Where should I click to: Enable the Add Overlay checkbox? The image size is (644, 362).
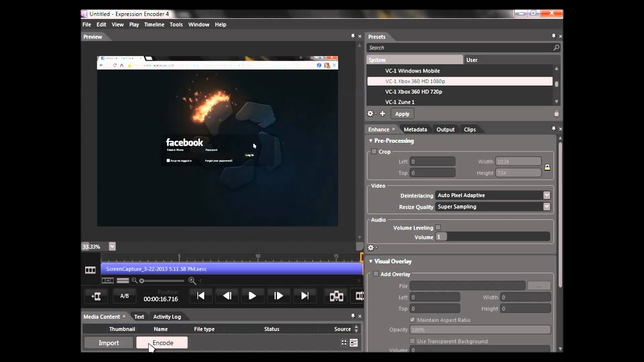coord(376,274)
